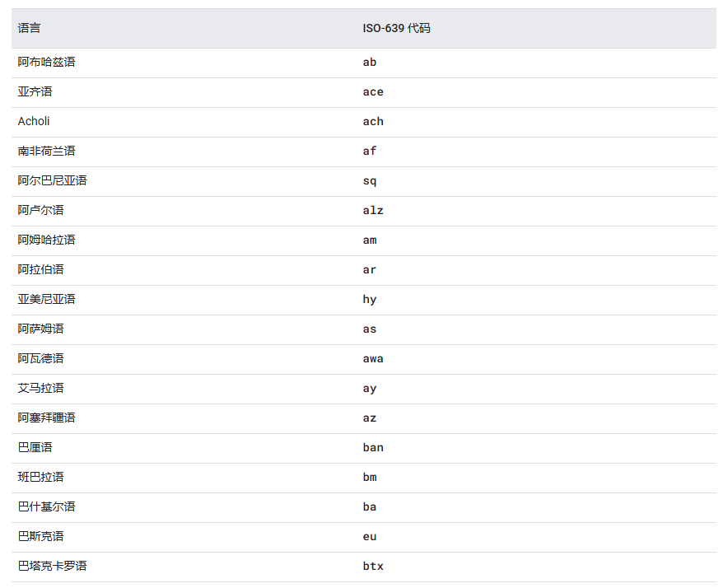This screenshot has height=588, width=723.
Task: Click the code 'ace'
Action: click(373, 91)
